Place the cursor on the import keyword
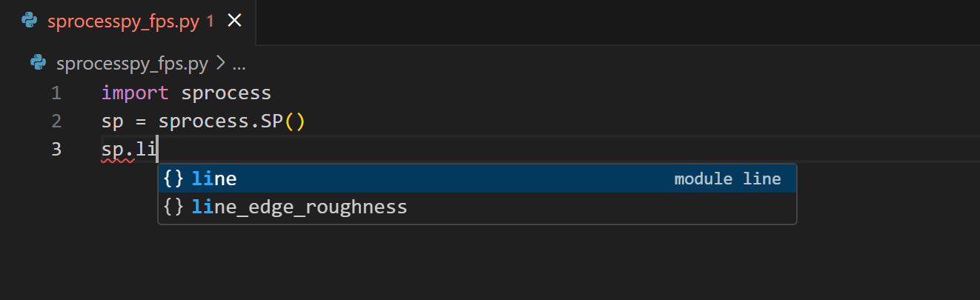The height and width of the screenshot is (300, 980). pyautogui.click(x=135, y=93)
